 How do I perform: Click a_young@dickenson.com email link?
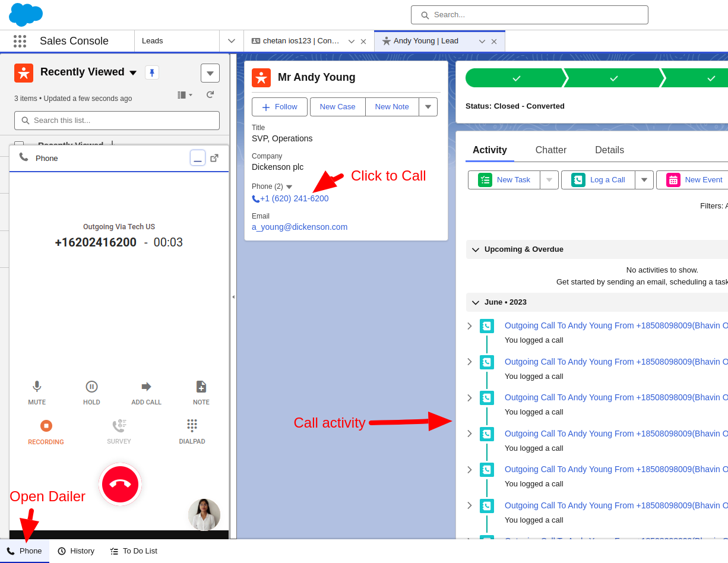[x=299, y=227]
